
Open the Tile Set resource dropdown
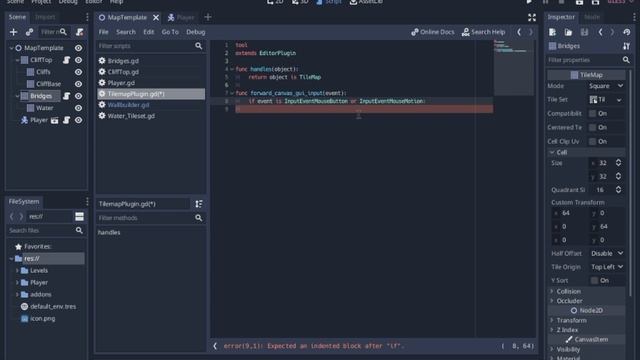point(619,100)
